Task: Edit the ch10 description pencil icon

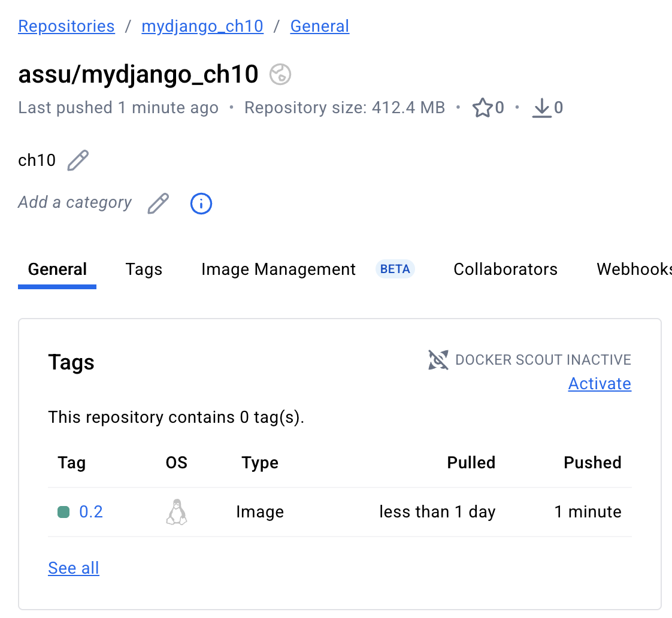Action: tap(78, 160)
